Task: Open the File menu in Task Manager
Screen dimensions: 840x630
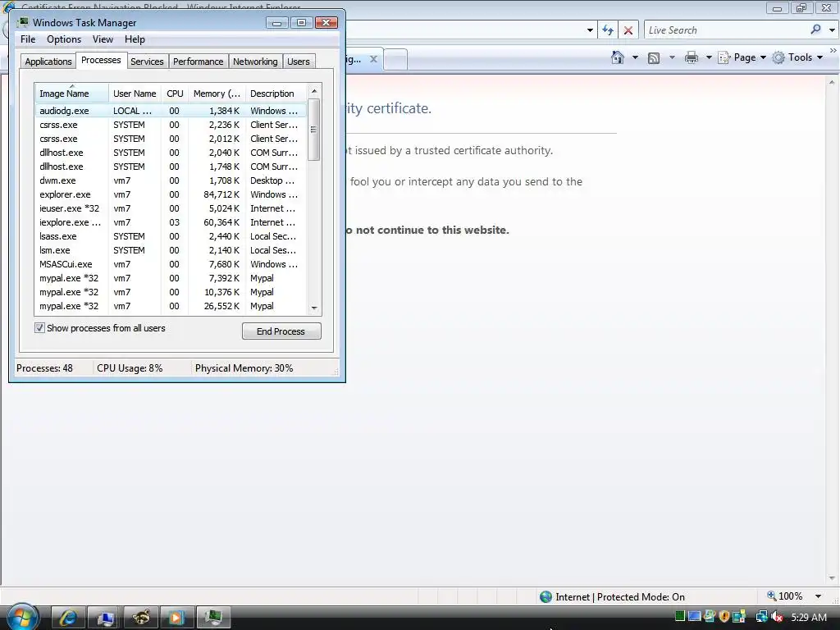Action: (x=28, y=39)
